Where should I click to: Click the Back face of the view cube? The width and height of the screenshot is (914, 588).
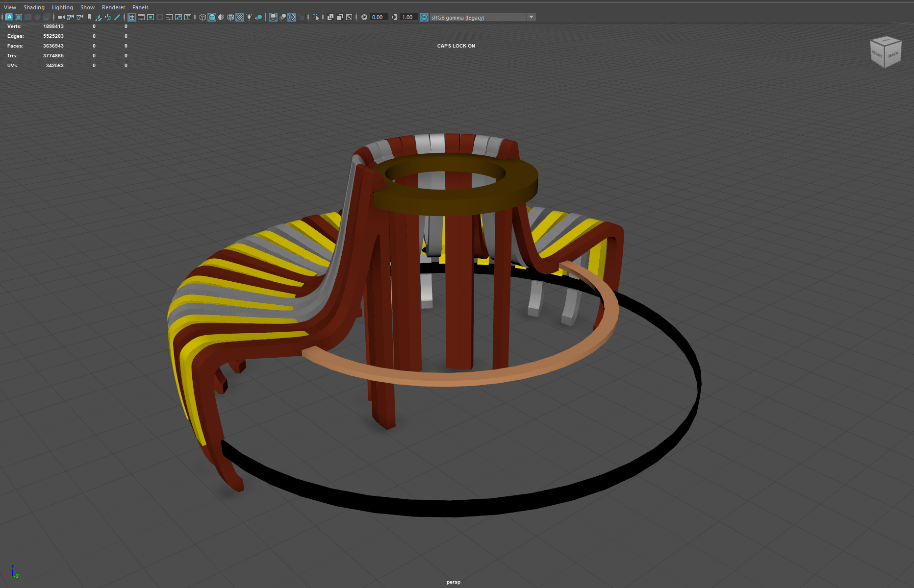tap(892, 55)
